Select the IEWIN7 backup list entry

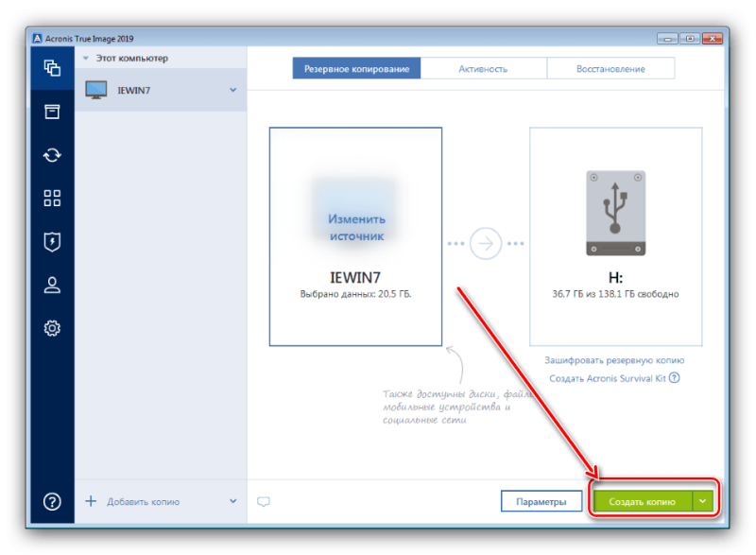(x=161, y=90)
